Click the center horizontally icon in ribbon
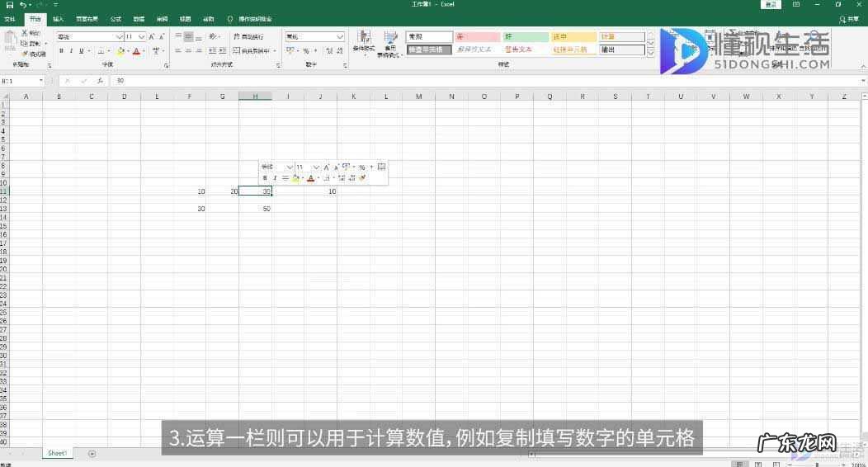868x467 pixels. (188, 51)
